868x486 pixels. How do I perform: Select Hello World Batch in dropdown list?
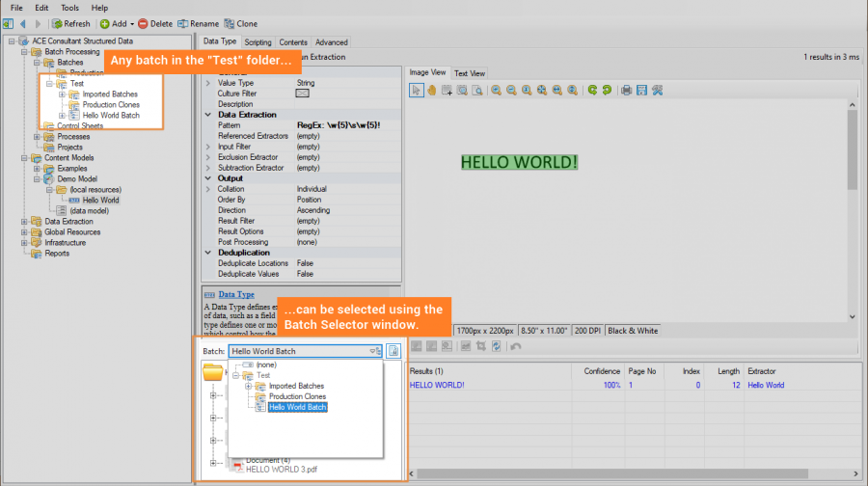pos(297,407)
